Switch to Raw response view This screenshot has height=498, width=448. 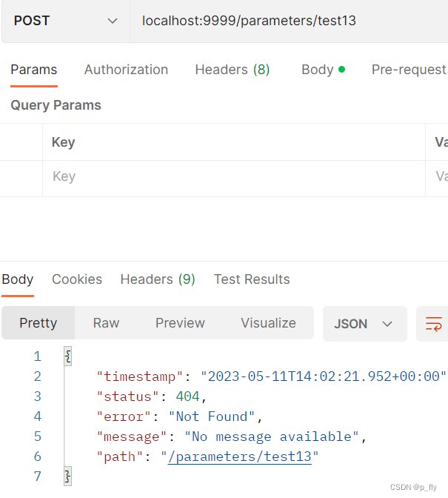click(106, 323)
